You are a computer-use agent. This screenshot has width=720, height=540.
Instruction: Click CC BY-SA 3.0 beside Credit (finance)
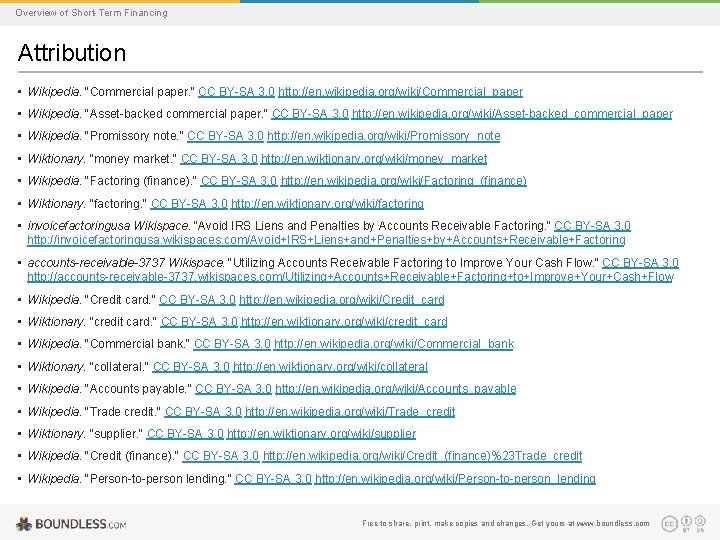pyautogui.click(x=221, y=456)
